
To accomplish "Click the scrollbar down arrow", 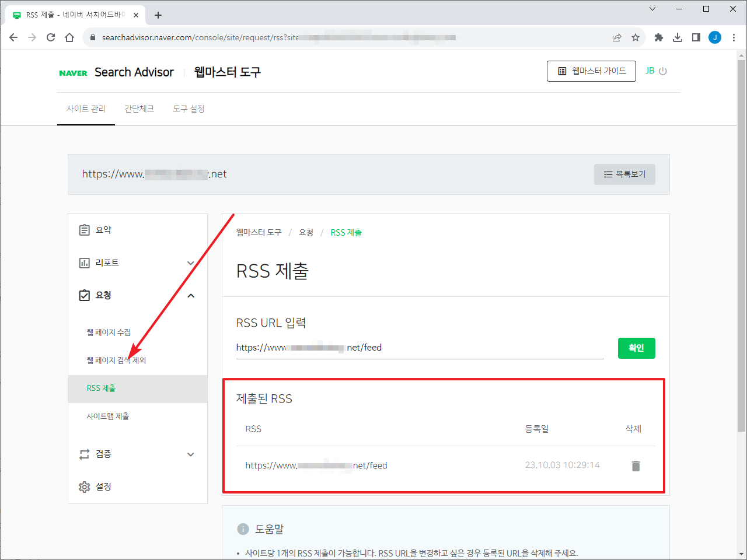I will [x=741, y=555].
